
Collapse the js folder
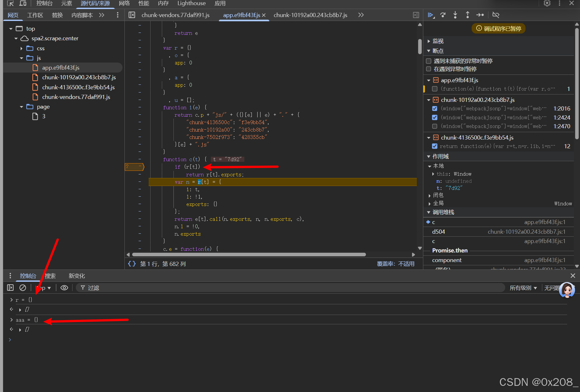point(22,58)
